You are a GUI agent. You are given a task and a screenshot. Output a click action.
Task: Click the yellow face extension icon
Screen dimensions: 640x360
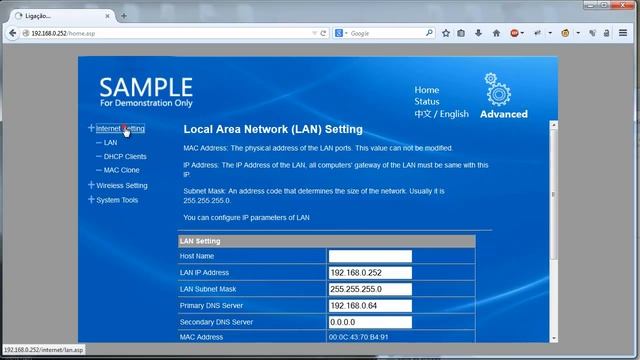[x=565, y=33]
